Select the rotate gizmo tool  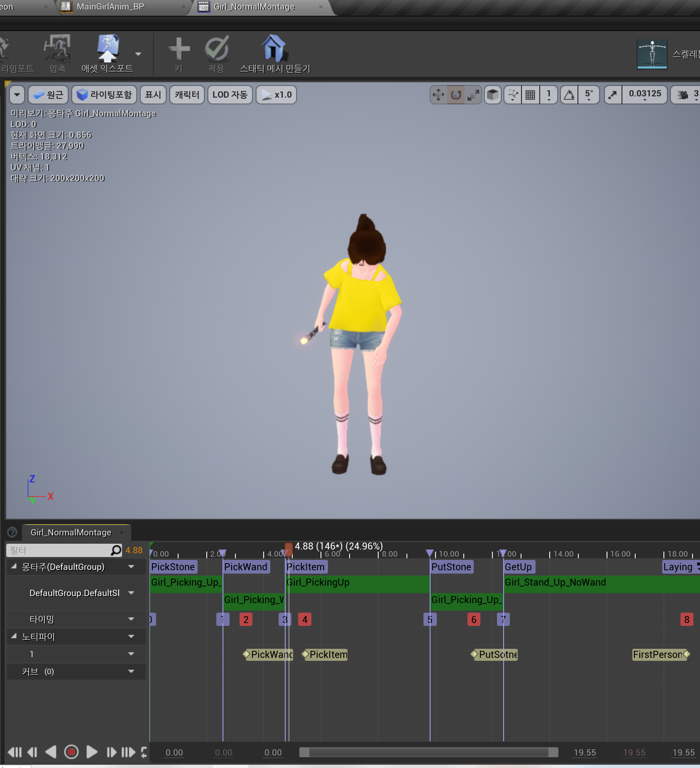456,95
